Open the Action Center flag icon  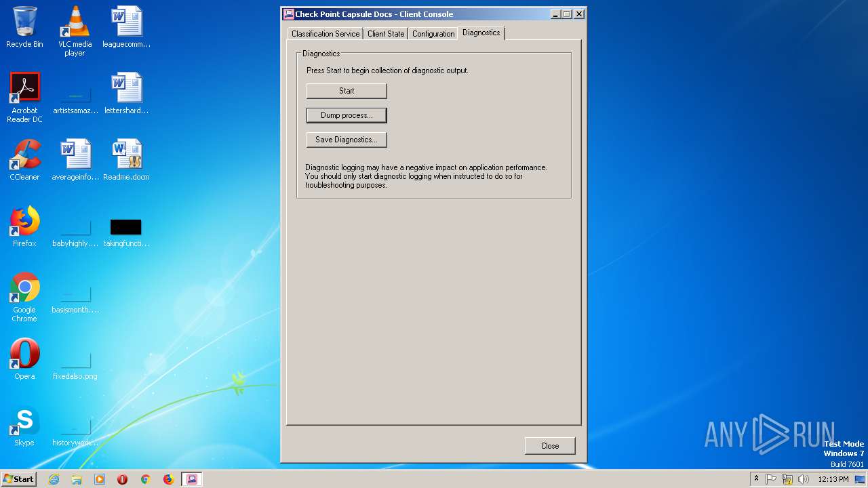[771, 479]
